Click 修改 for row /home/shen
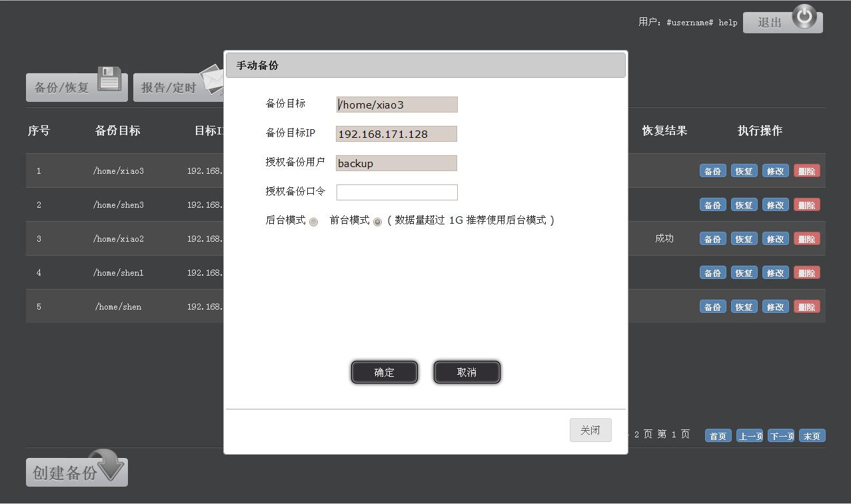The height and width of the screenshot is (504, 851). click(775, 307)
